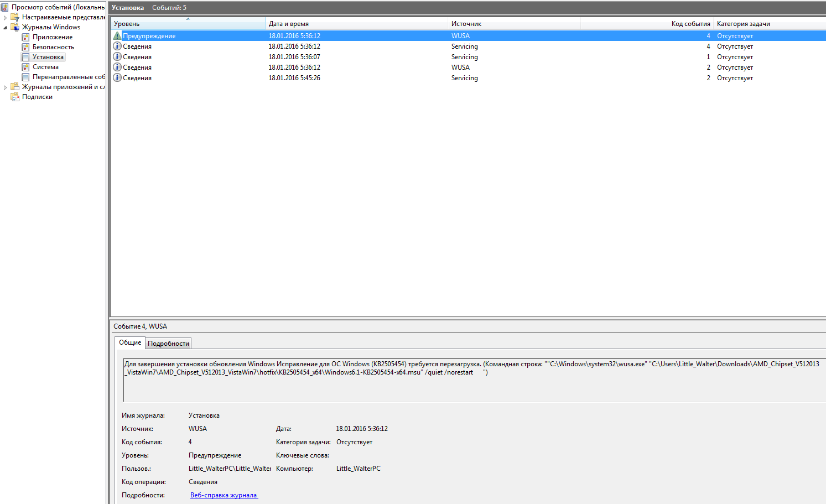Sort events by the 'Уровень' column header

pyautogui.click(x=188, y=24)
